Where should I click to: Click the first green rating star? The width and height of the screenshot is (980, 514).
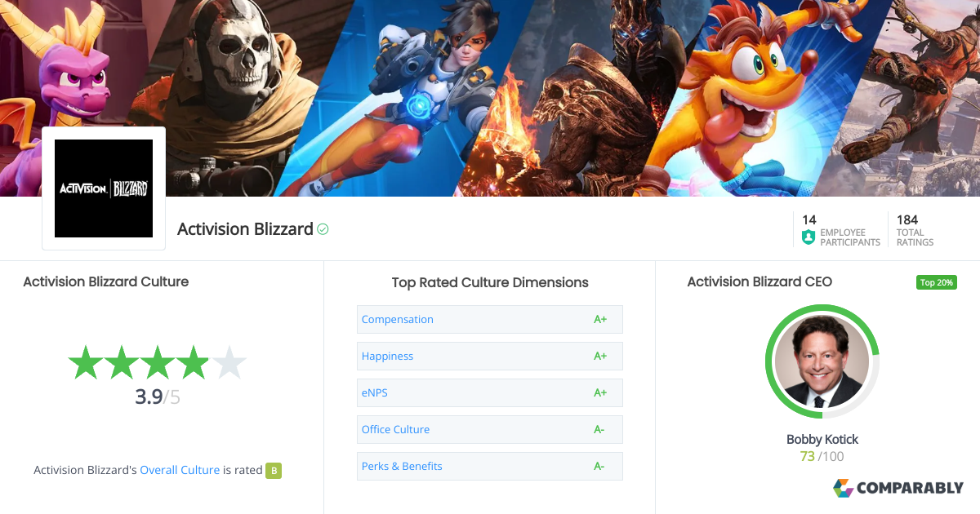[85, 362]
